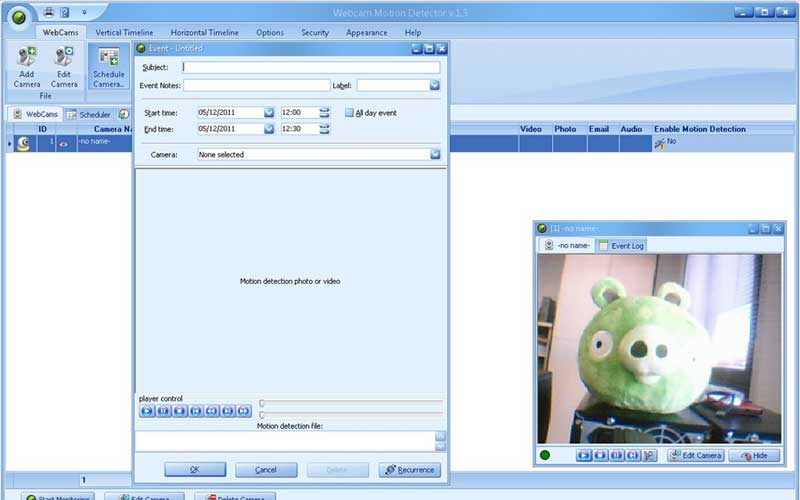Click the help question-mark icon in quick access toolbar
Screen dimensions: 800x500
coord(65,12)
